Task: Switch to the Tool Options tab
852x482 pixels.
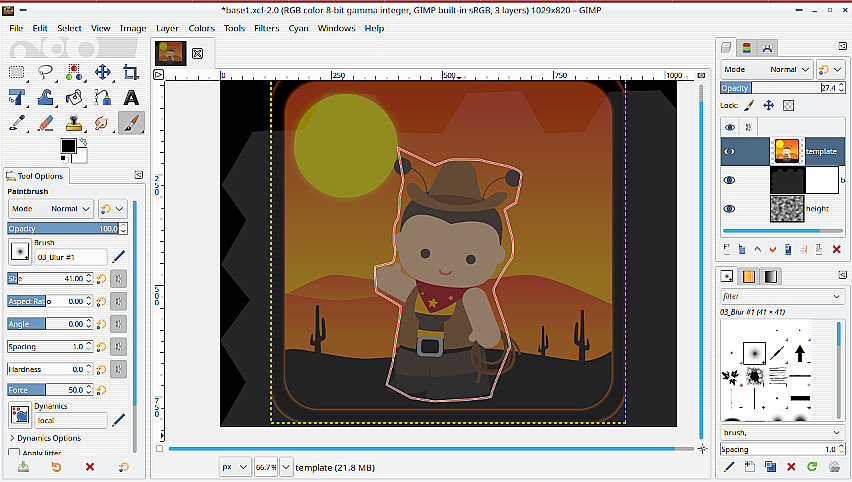Action: 36,176
